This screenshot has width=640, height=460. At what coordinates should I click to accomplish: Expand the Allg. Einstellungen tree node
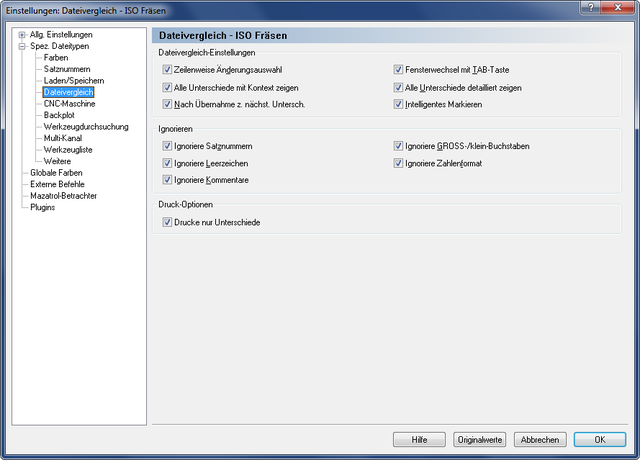(x=22, y=35)
